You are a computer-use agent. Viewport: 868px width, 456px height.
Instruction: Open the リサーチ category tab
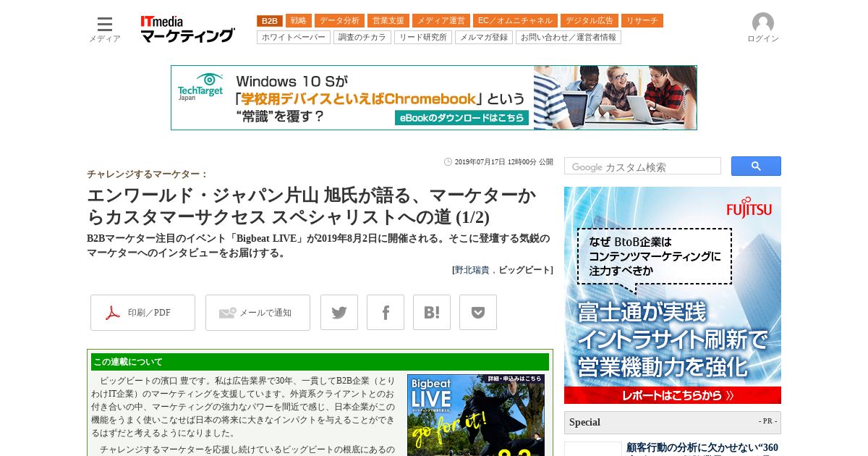click(642, 21)
